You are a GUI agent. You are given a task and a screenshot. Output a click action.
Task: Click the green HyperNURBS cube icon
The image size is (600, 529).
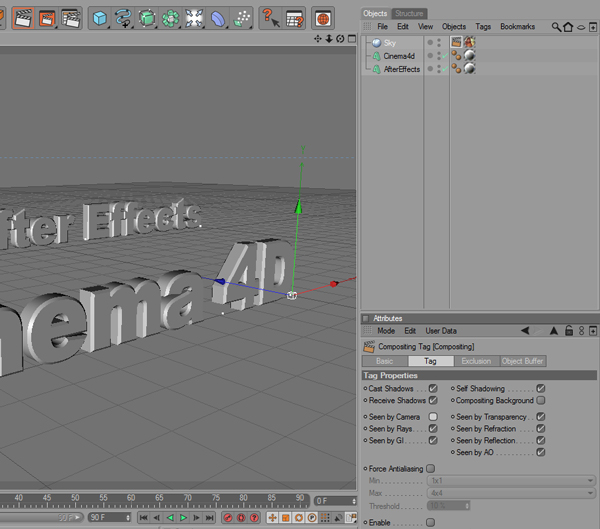[x=147, y=18]
